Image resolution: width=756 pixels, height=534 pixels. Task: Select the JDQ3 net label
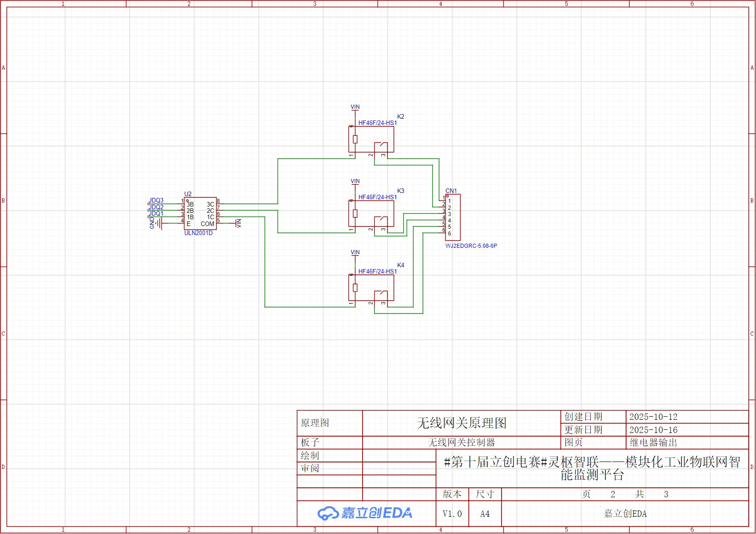point(156,200)
